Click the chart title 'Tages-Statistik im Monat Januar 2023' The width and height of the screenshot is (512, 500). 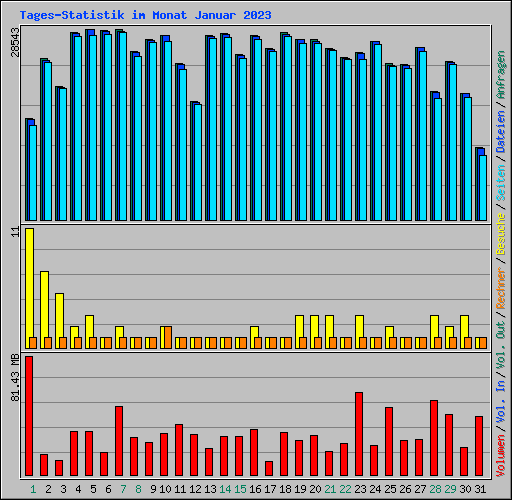tap(145, 15)
